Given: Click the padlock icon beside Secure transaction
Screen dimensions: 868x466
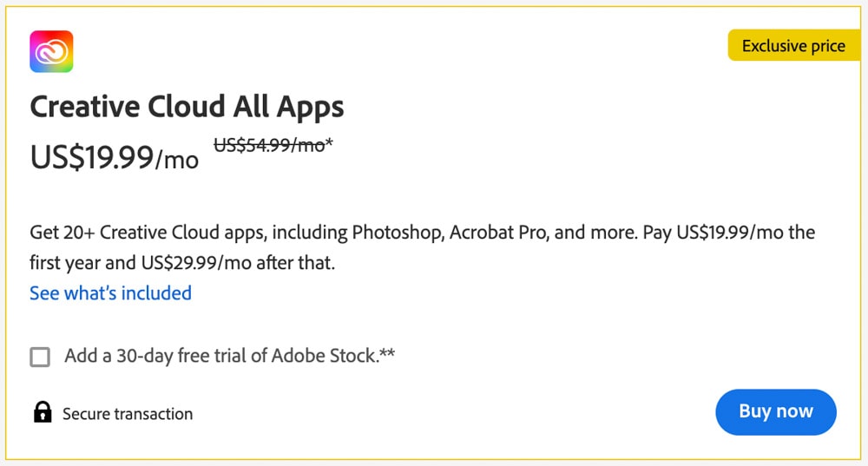Looking at the screenshot, I should [43, 411].
